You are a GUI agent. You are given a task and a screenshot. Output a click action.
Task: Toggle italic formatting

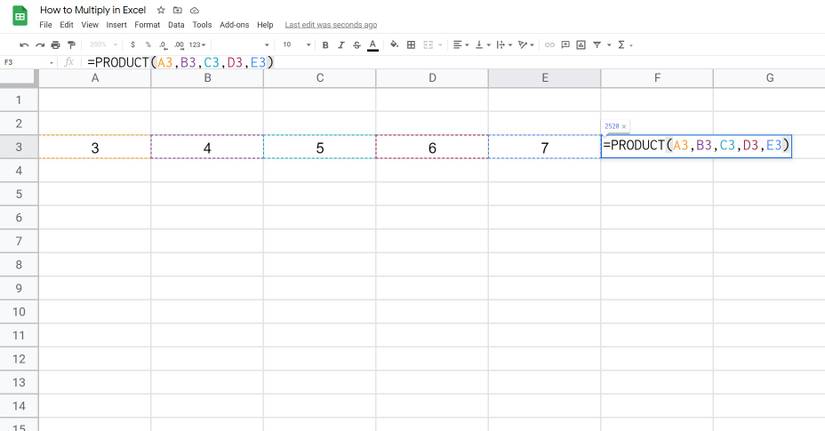coord(341,45)
